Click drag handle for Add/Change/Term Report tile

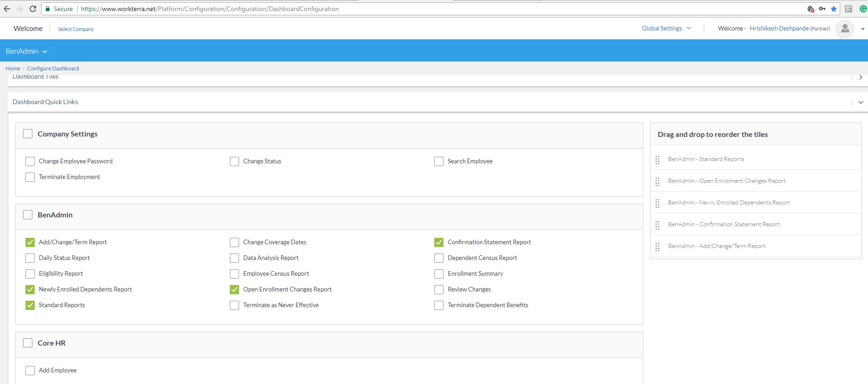(x=658, y=247)
